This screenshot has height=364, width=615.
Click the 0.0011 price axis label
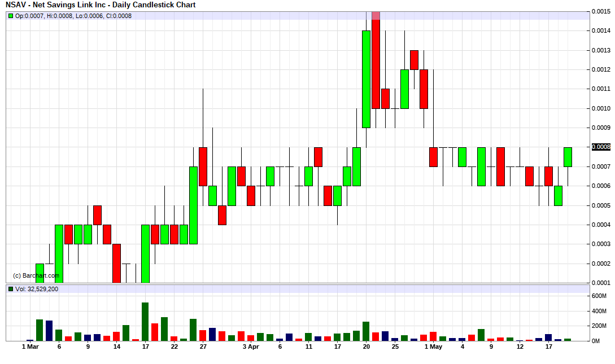pos(601,89)
